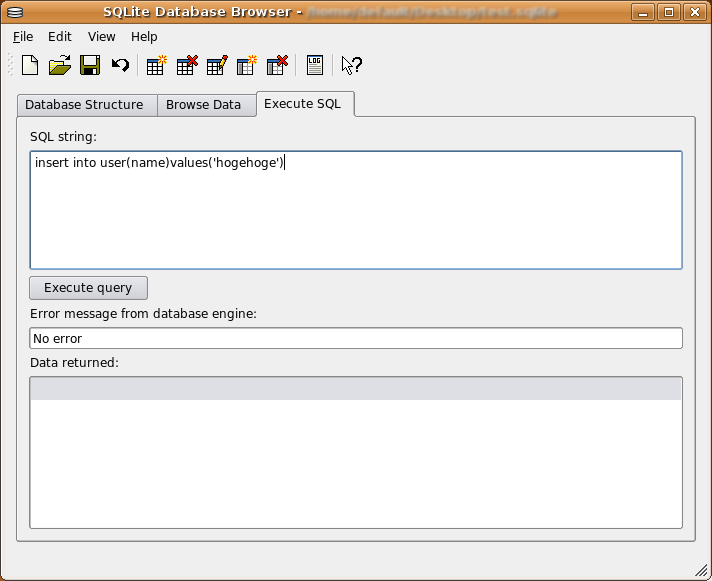Image resolution: width=712 pixels, height=581 pixels.
Task: Switch to the Browse Data tab
Action: (203, 105)
